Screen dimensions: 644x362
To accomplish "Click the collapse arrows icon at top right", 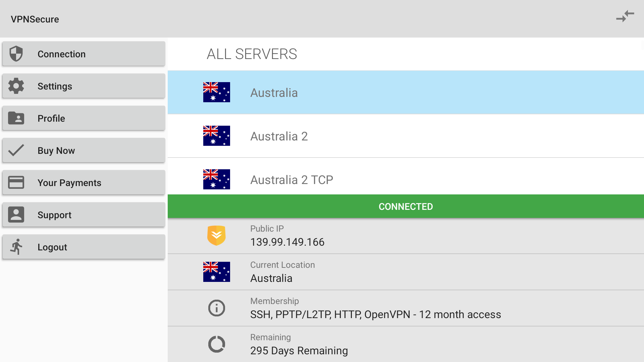I will (x=625, y=16).
